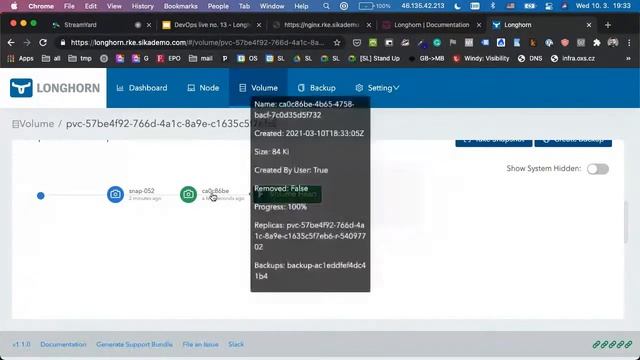Open the People menu
The image size is (640, 360).
(x=218, y=6)
